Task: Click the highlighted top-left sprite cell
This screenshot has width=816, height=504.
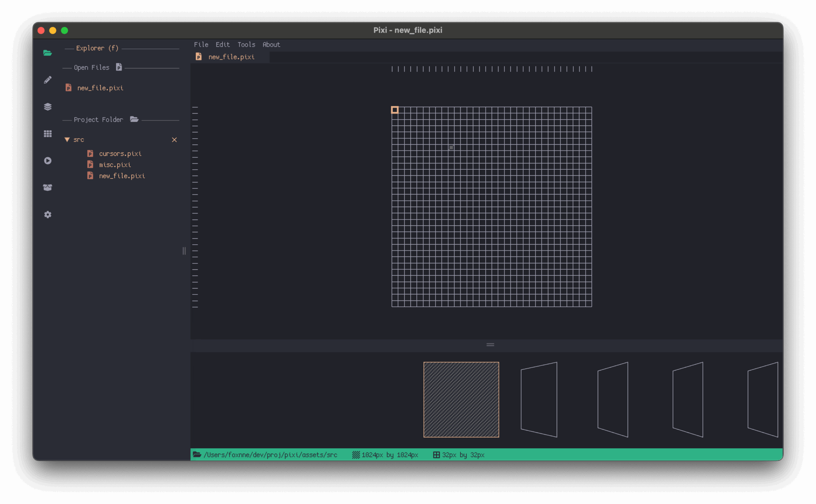Action: point(394,110)
